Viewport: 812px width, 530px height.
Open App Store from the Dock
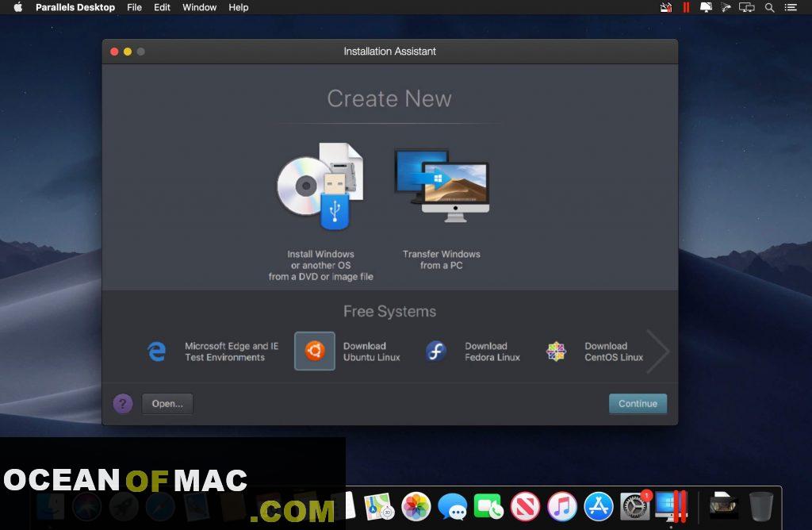tap(598, 506)
